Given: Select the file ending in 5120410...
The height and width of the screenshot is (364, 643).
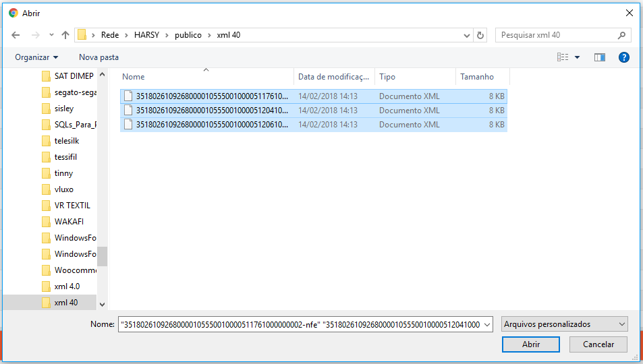Looking at the screenshot, I should [314, 111].
